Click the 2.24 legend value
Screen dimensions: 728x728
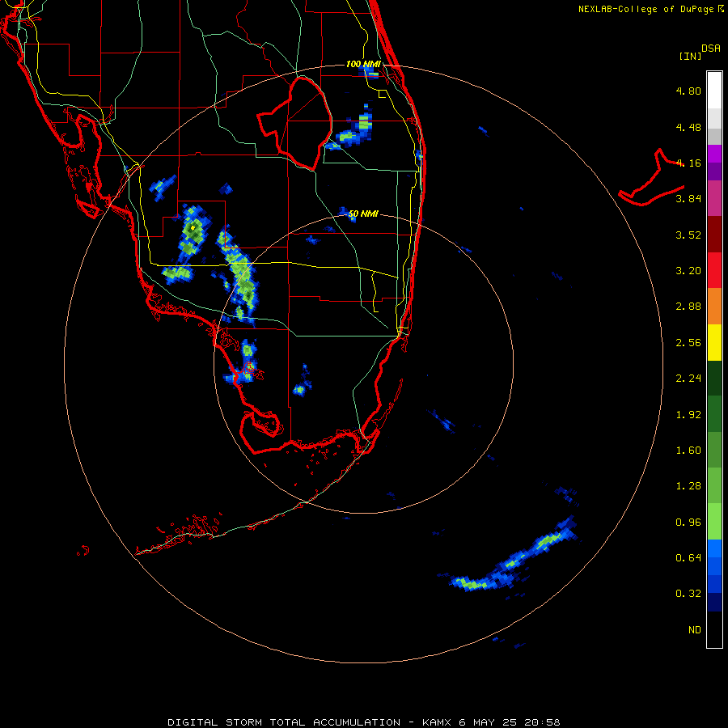pos(688,379)
